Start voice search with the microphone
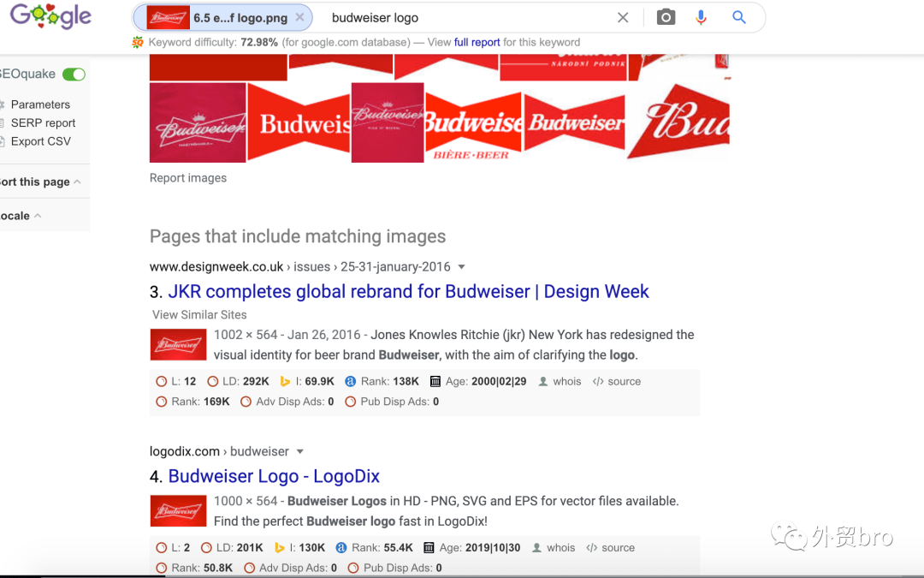Screen dimensions: 924x578 (x=701, y=18)
